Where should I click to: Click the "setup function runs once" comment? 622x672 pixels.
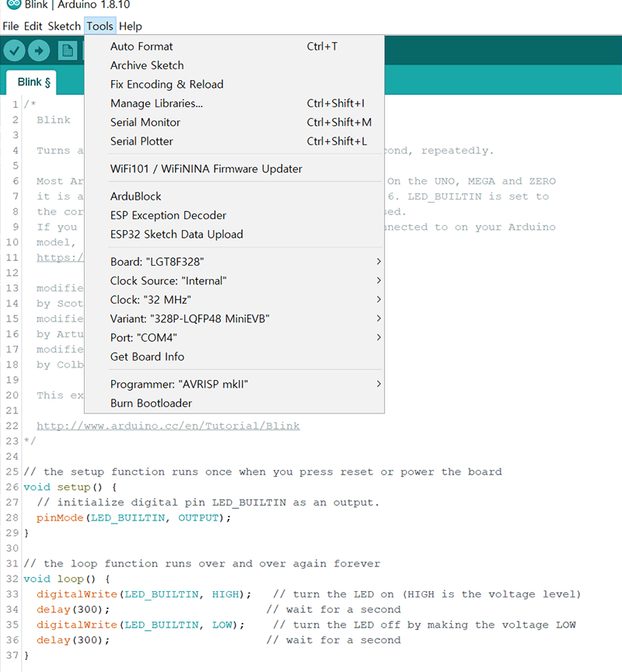tap(263, 472)
